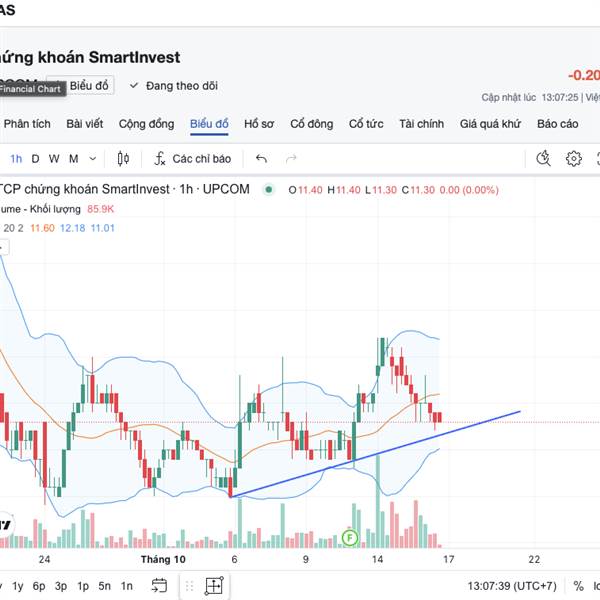Open quick search with lightning magnifier

tap(543, 158)
